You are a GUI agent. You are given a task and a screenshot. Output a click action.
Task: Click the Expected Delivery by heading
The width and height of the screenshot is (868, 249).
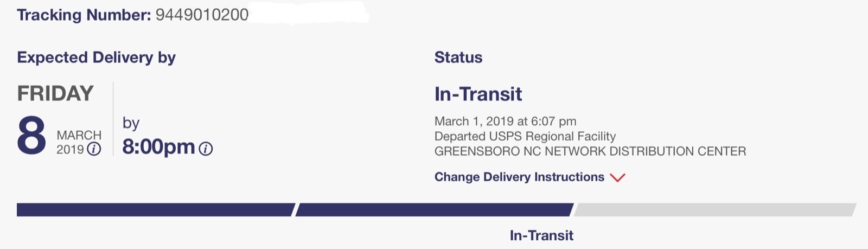(96, 58)
